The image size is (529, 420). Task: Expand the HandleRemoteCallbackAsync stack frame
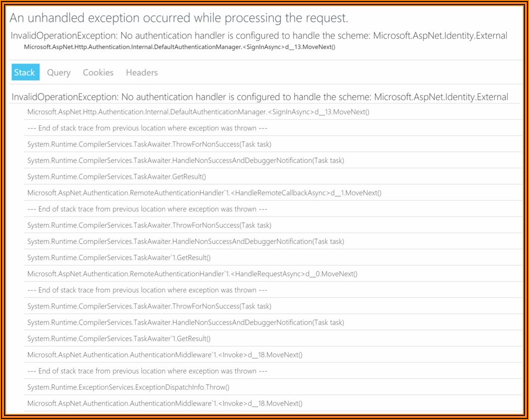(204, 193)
